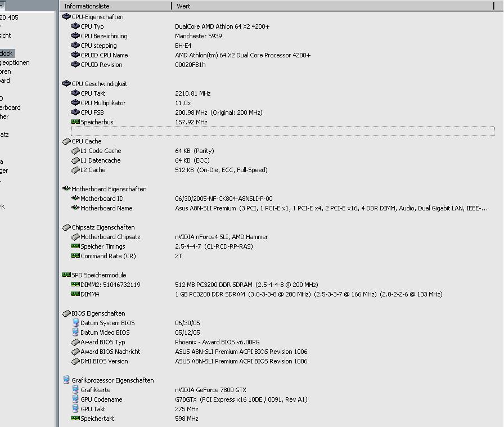The image size is (504, 427).
Task: Click the icon next to CPU Bezeichnung
Action: pyautogui.click(x=75, y=35)
